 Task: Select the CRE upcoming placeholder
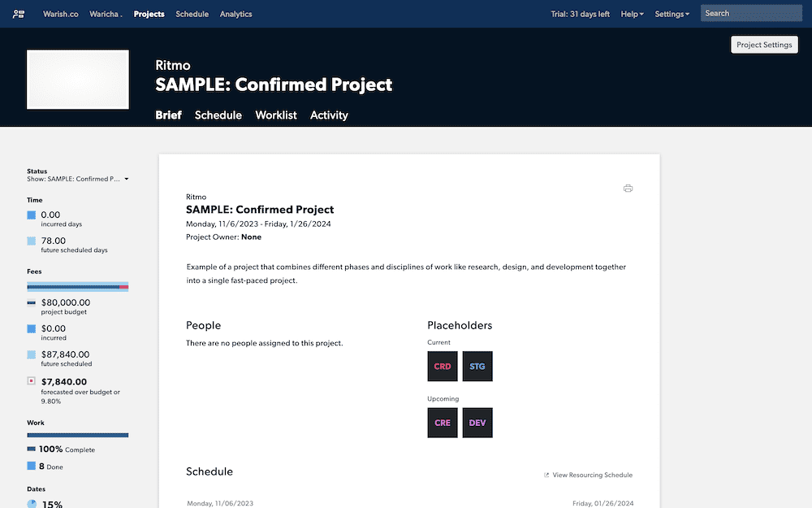point(443,423)
